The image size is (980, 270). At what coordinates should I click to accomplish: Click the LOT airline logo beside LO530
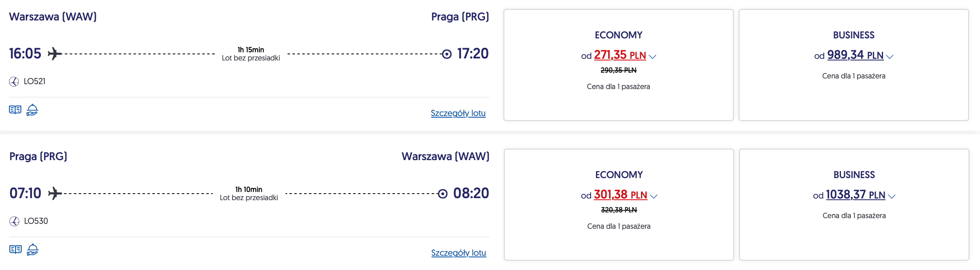point(14,221)
